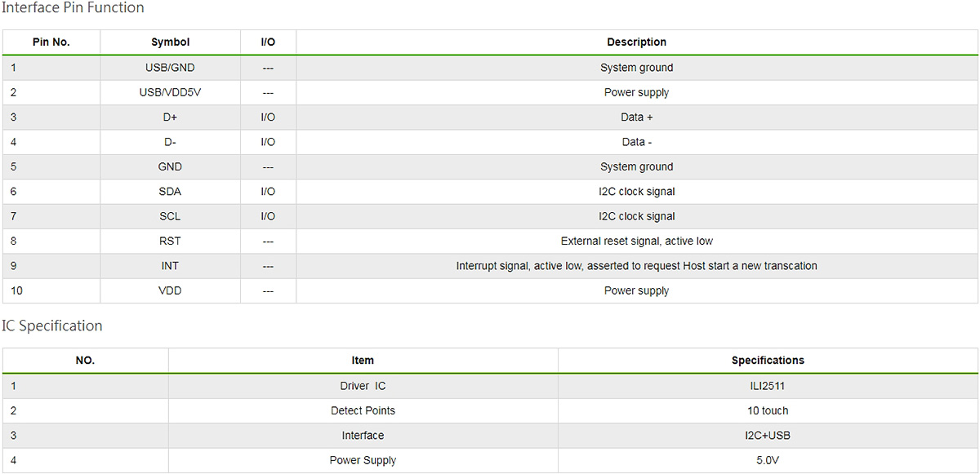The image size is (980, 474).
Task: Click the INT interrupt signal description
Action: pos(636,266)
